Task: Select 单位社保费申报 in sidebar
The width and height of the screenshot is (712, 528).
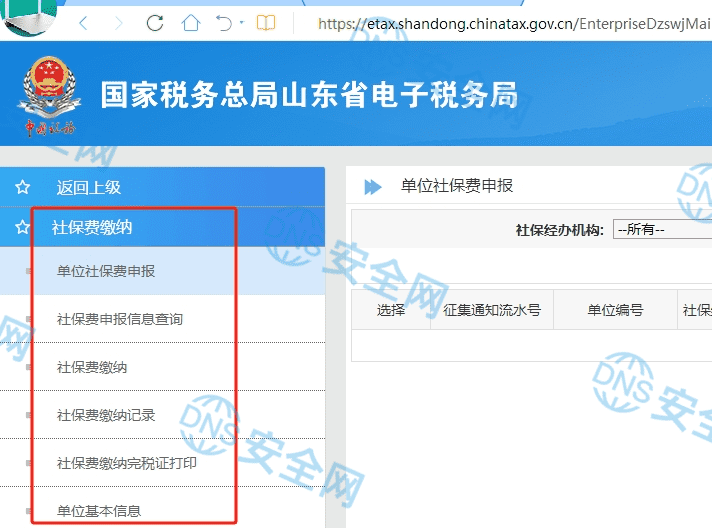Action: tap(162, 271)
